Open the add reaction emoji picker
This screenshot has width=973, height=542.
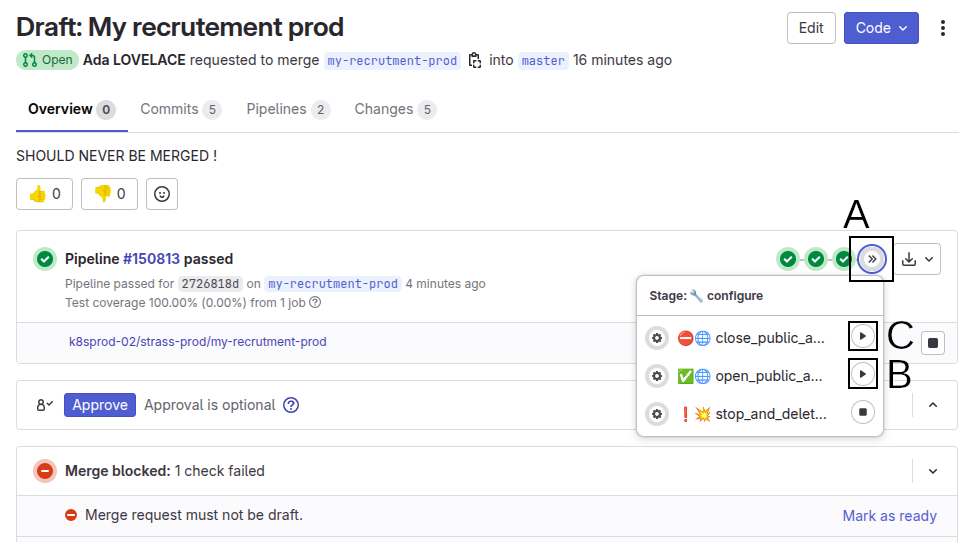click(162, 194)
